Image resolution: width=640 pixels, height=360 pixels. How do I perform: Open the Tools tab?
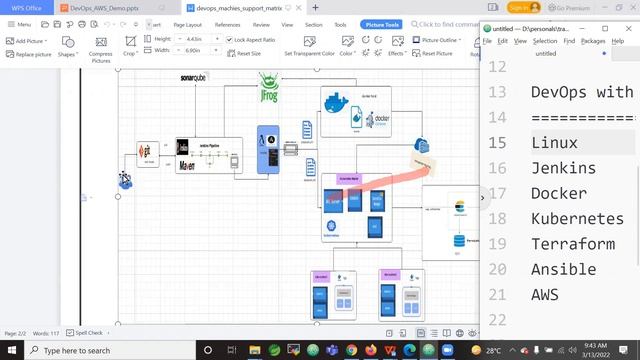point(340,25)
